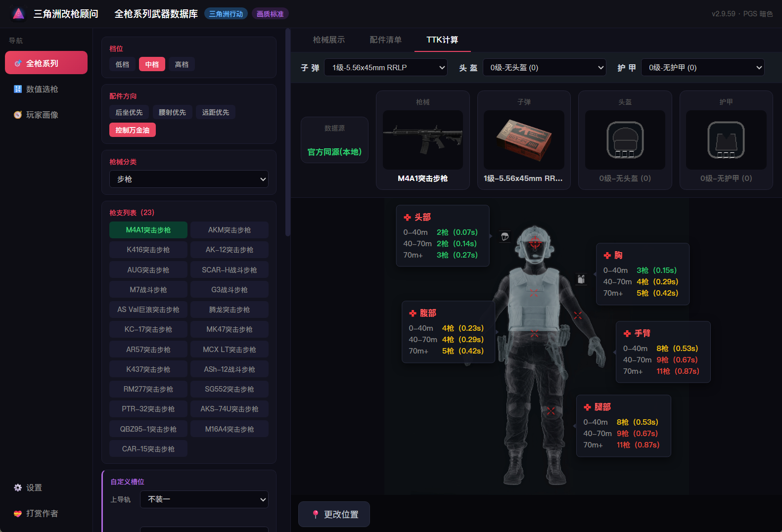Image resolution: width=782 pixels, height=532 pixels.
Task: Click the arm hit marker on model
Action: [x=578, y=315]
